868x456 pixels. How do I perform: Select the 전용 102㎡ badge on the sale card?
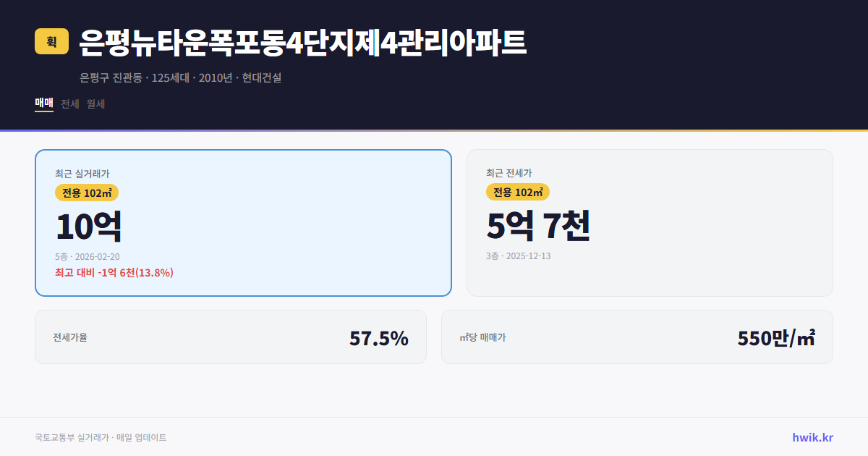[x=85, y=193]
